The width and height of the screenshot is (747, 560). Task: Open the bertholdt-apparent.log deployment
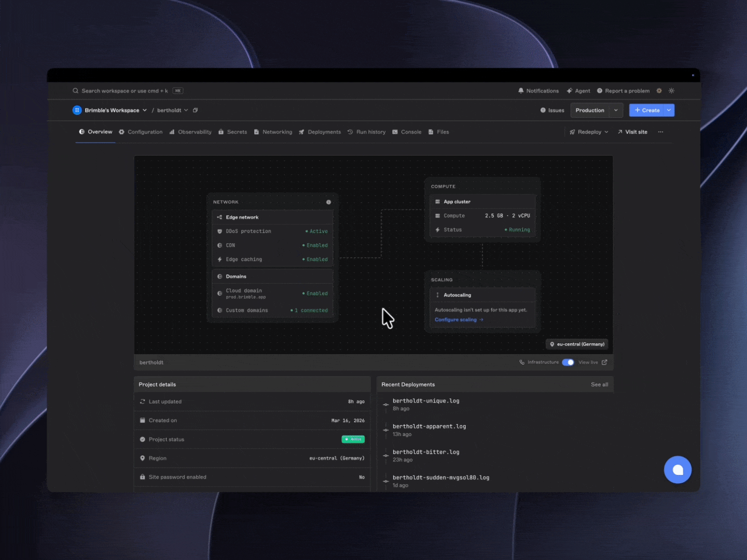(430, 427)
